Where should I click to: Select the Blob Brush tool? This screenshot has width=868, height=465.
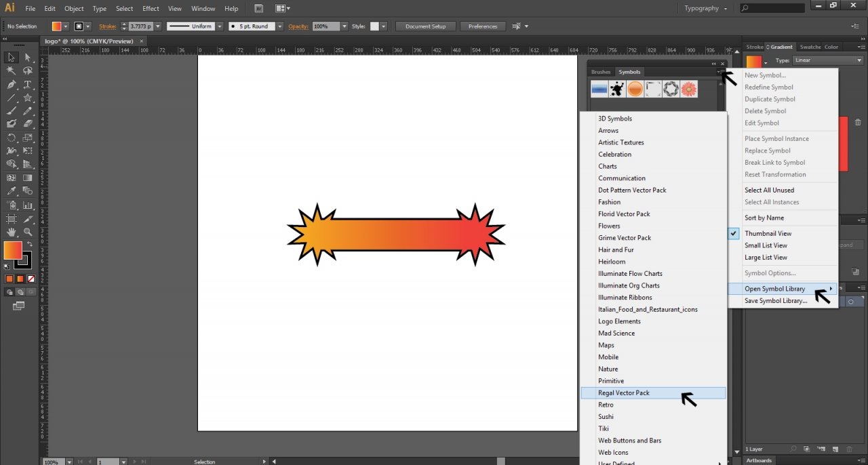[12, 124]
